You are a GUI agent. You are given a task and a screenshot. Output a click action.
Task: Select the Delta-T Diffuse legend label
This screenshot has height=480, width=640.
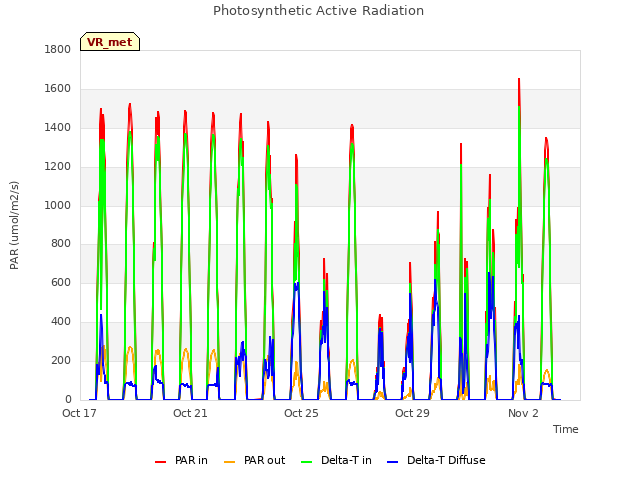(x=446, y=460)
